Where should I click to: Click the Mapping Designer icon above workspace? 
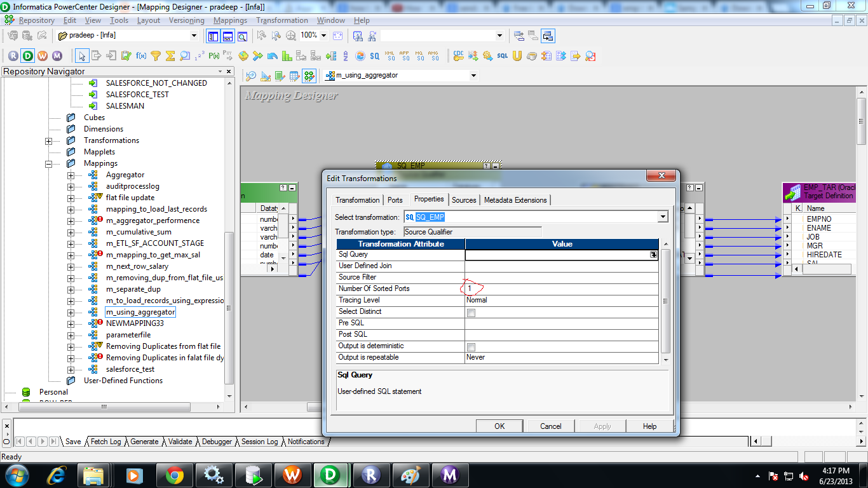(309, 76)
